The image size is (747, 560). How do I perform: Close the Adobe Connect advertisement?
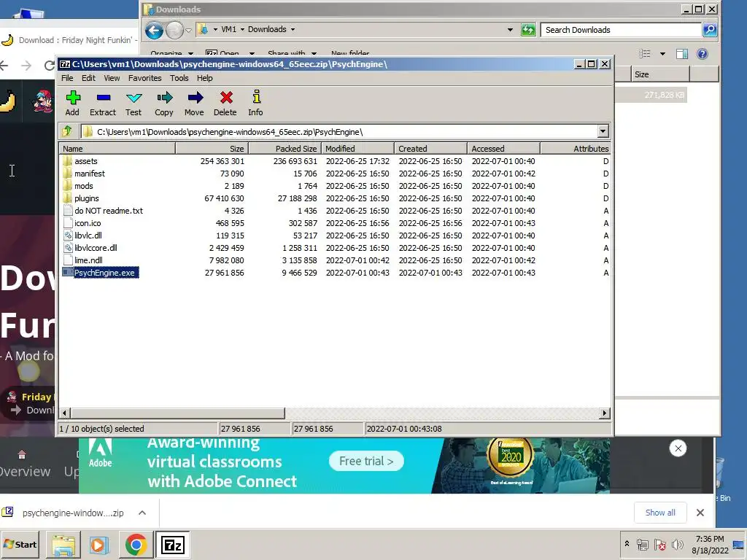(x=678, y=448)
